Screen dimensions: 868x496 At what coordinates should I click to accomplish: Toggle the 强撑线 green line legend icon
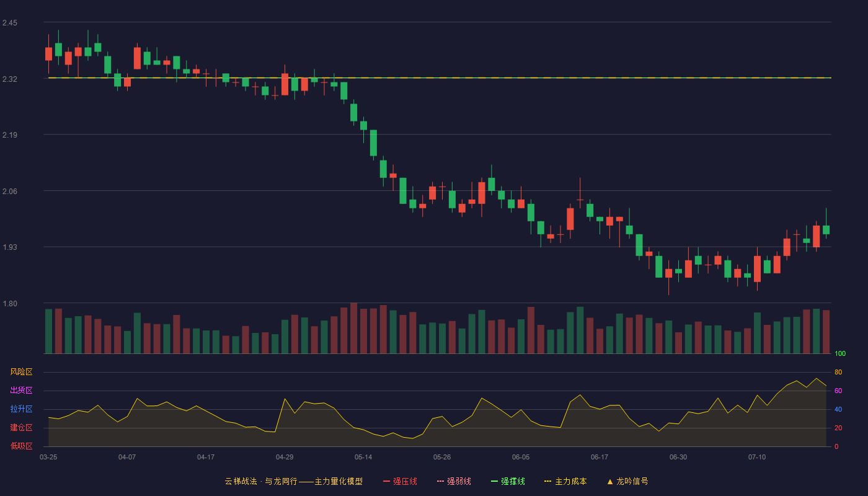(494, 481)
